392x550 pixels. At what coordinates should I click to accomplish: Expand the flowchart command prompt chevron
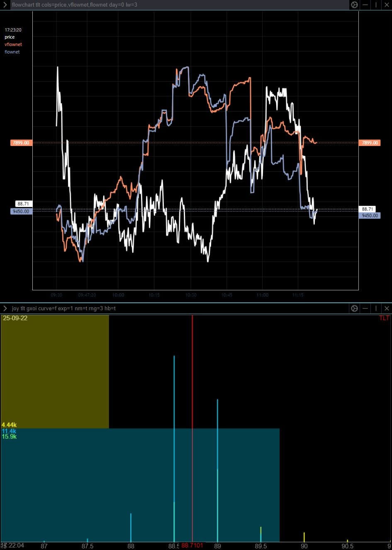click(5, 5)
